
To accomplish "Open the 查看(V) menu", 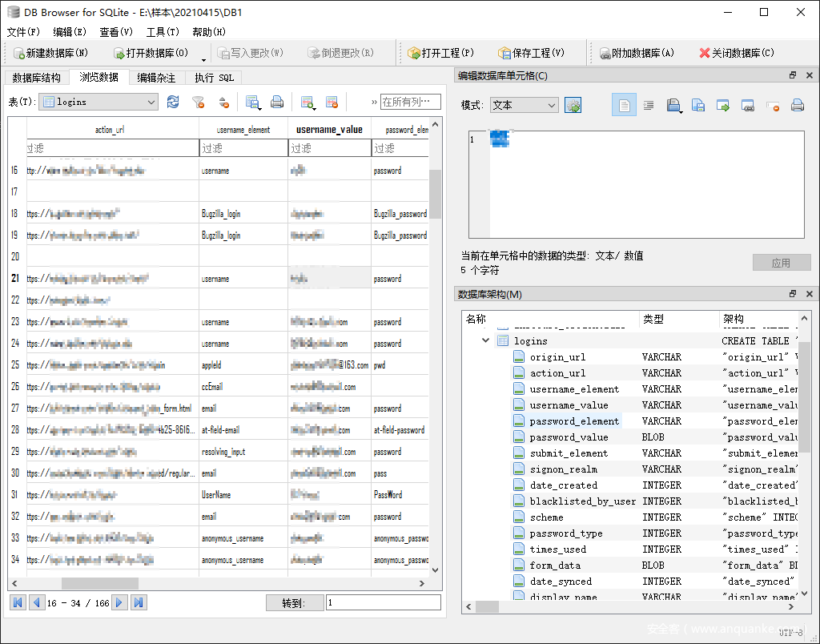I will [116, 32].
